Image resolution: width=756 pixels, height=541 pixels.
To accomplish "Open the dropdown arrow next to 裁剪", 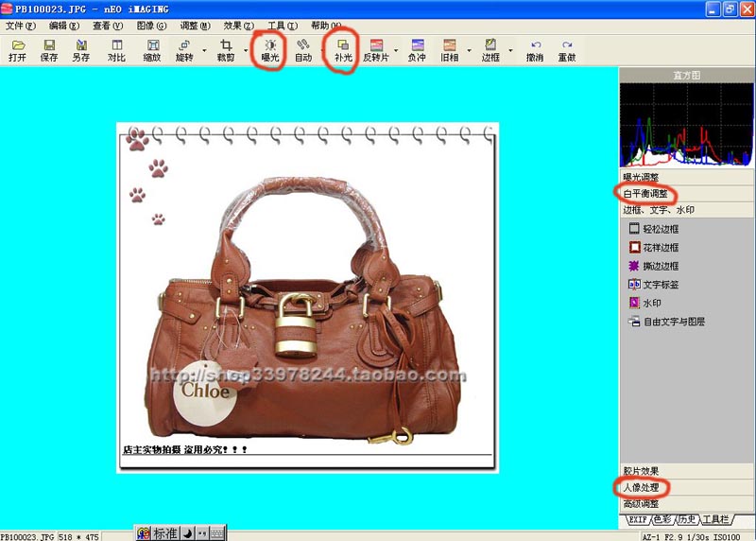I will [246, 50].
